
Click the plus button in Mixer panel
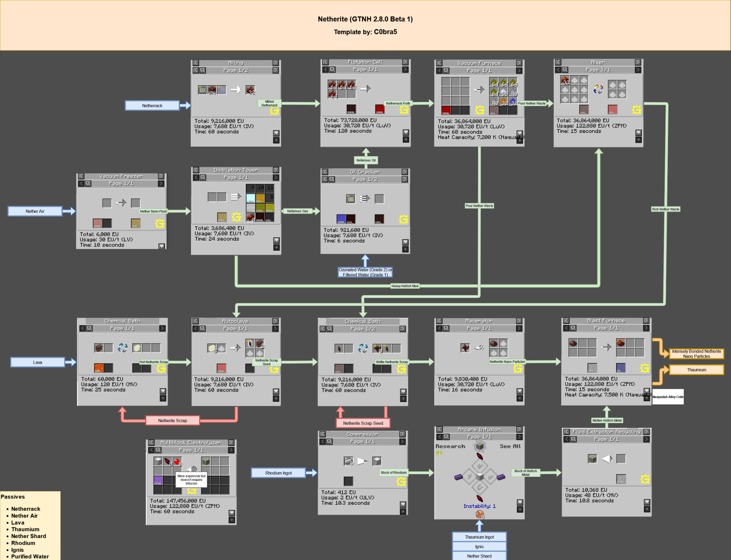coord(638,140)
